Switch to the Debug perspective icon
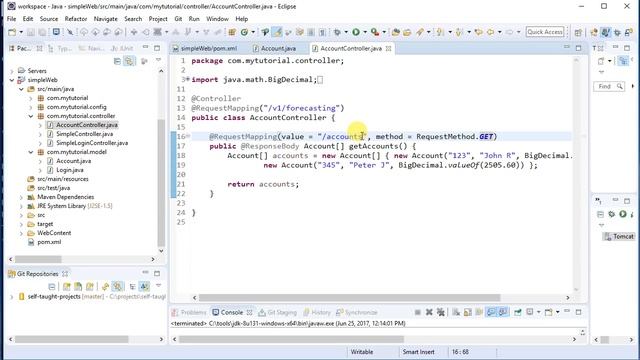This screenshot has width=640, height=360. [618, 32]
